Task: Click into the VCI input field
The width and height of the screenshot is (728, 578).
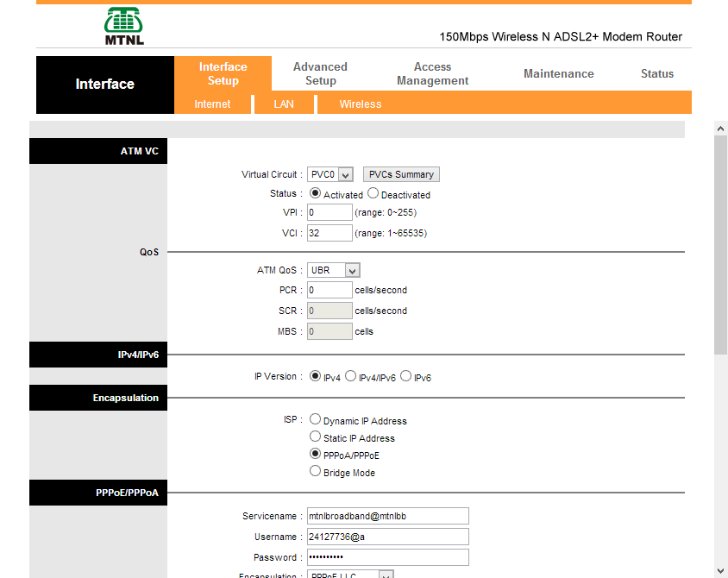Action: 329,233
